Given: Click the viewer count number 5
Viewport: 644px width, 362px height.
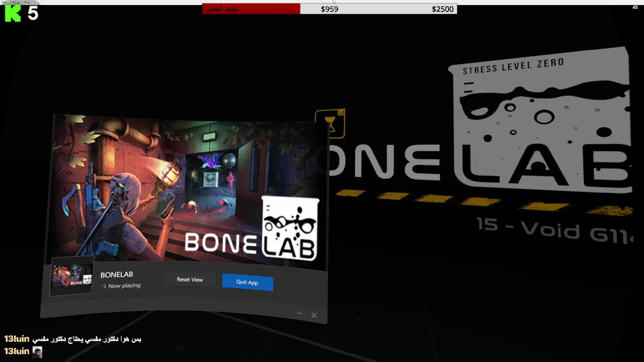Looking at the screenshot, I should pos(33,14).
